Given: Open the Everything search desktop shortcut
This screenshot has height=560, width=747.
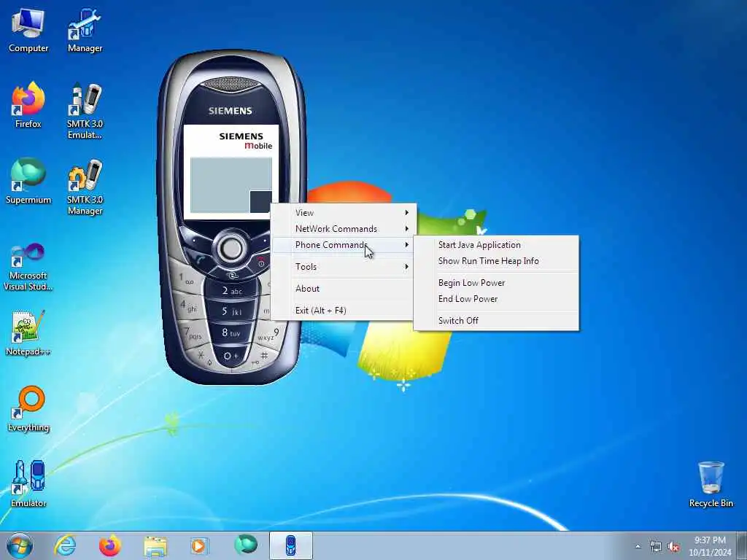Looking at the screenshot, I should click(x=28, y=409).
